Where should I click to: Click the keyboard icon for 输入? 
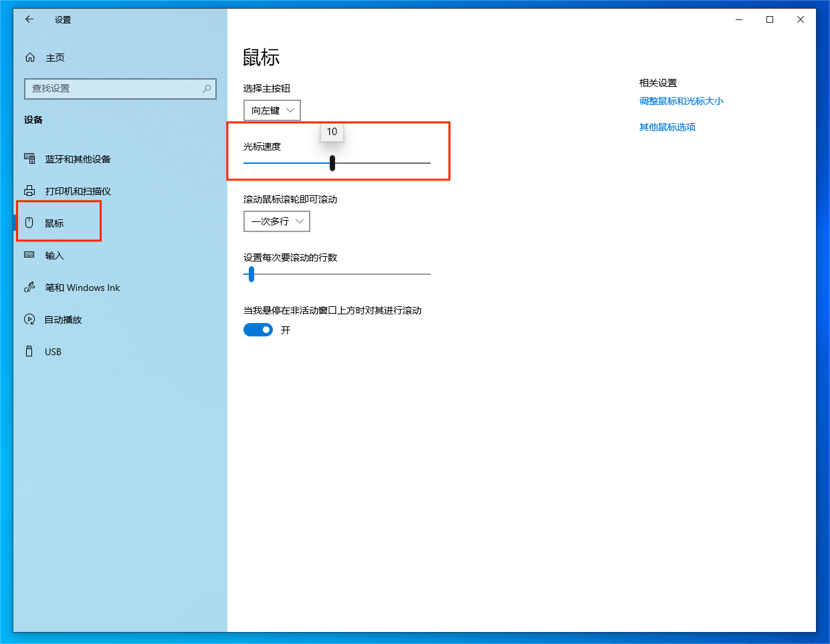[x=29, y=255]
